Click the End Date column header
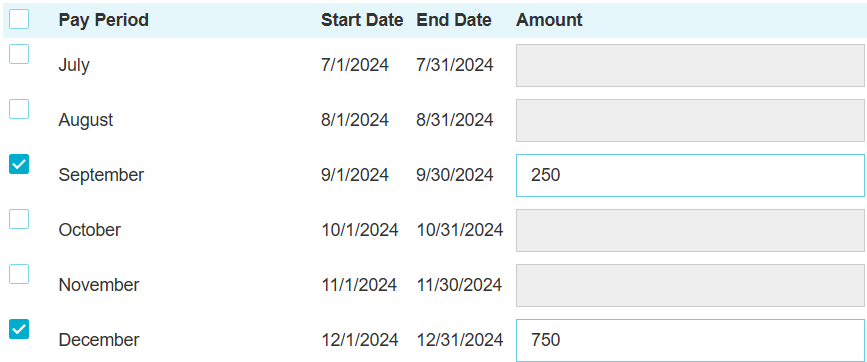This screenshot has width=867, height=362. 454,20
